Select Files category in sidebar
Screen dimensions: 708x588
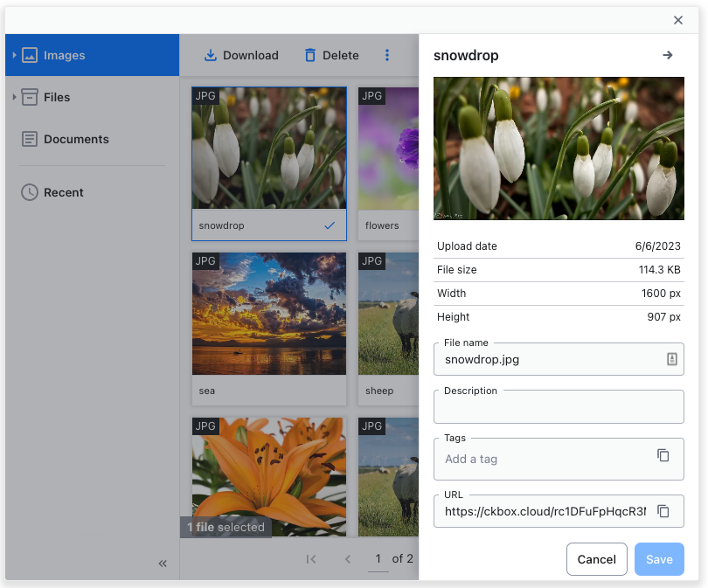[57, 97]
